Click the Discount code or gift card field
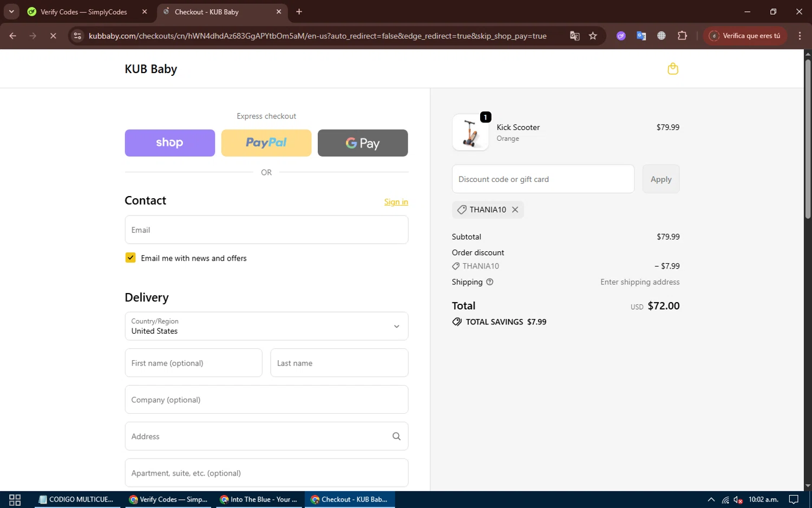812x508 pixels. (543, 179)
